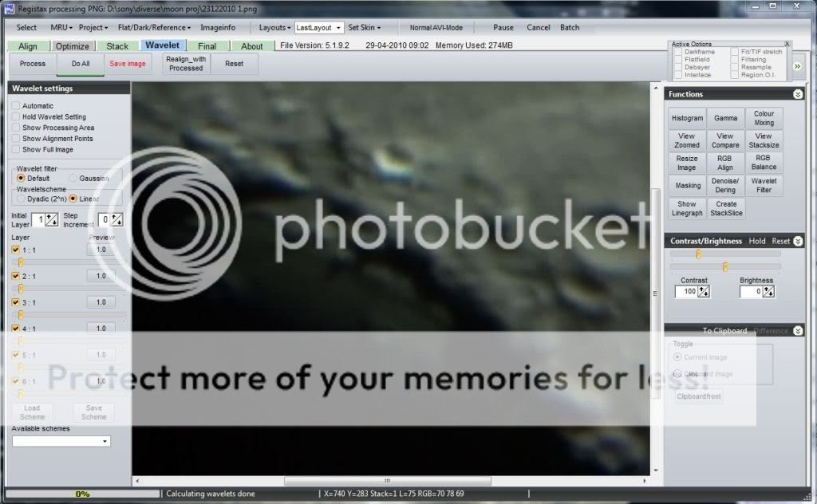
Task: Click the Do All button
Action: click(81, 64)
